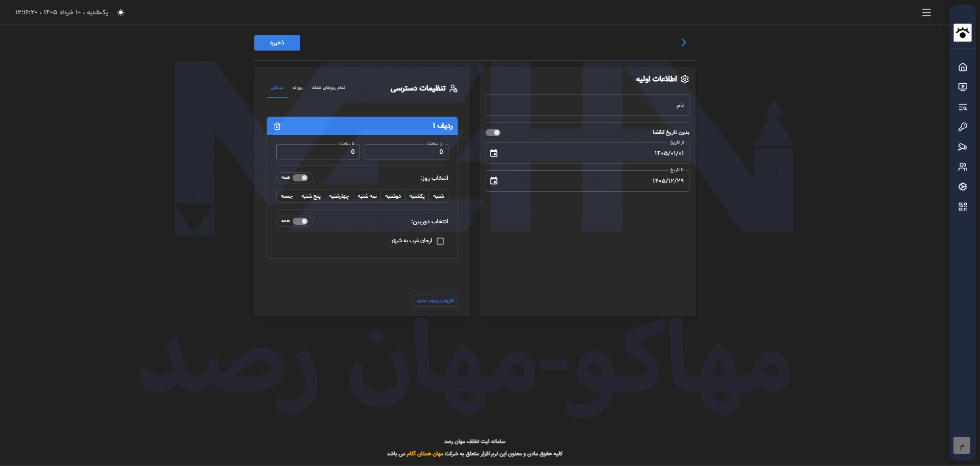Image resolution: width=980 pixels, height=466 pixels.
Task: Click the تنظیمات دسترسی heading
Action: 418,88
